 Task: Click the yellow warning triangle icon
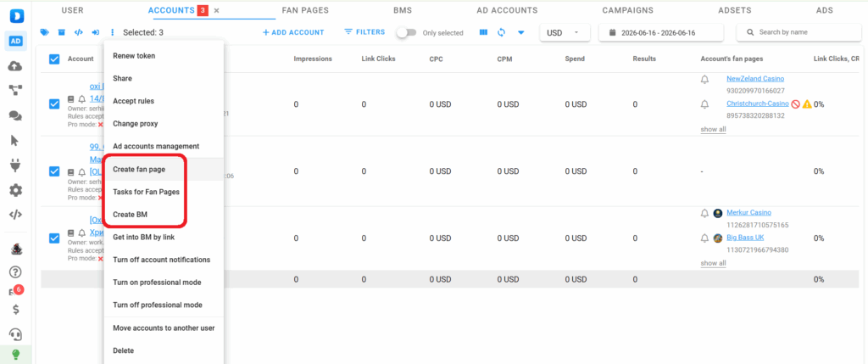click(x=807, y=104)
